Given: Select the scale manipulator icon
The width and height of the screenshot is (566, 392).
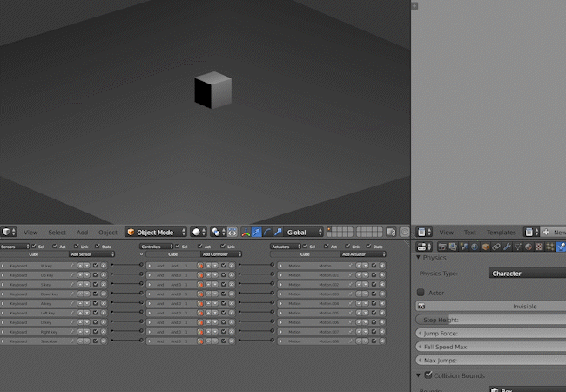Looking at the screenshot, I should [x=278, y=232].
